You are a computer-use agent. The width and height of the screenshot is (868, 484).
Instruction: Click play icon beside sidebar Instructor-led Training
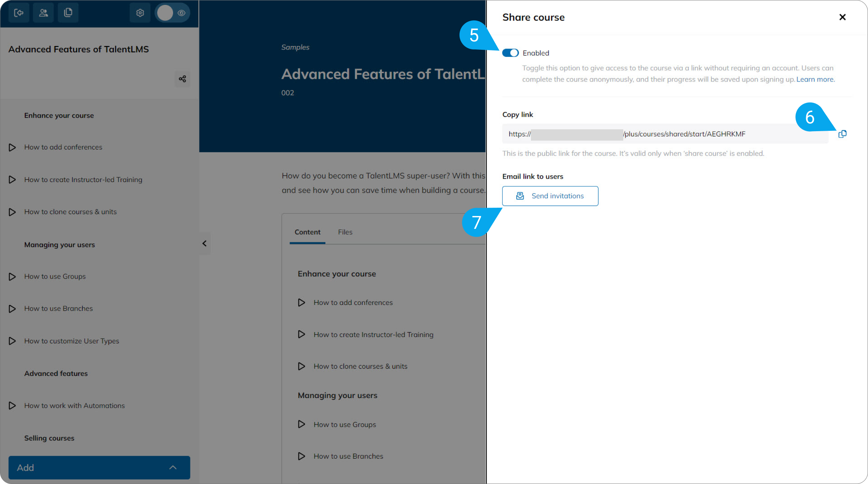coord(12,180)
